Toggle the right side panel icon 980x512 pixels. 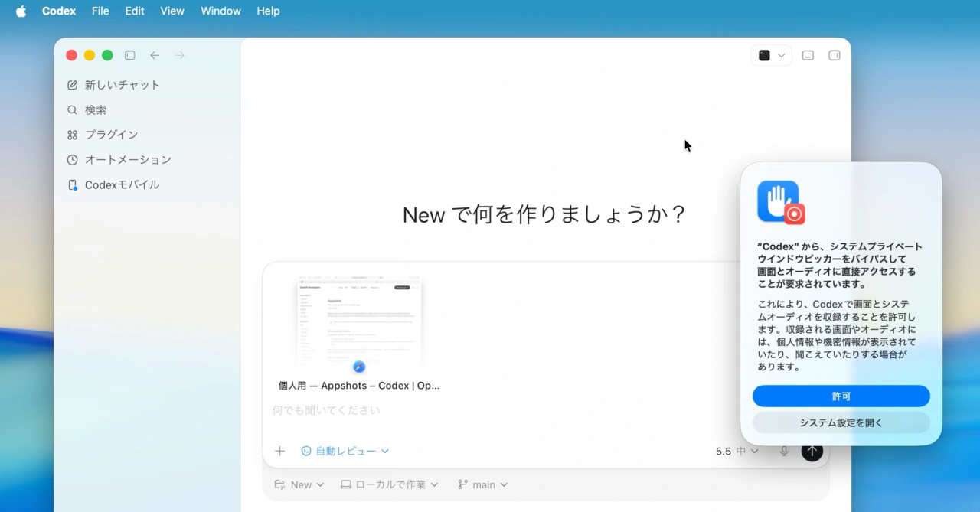pos(835,55)
